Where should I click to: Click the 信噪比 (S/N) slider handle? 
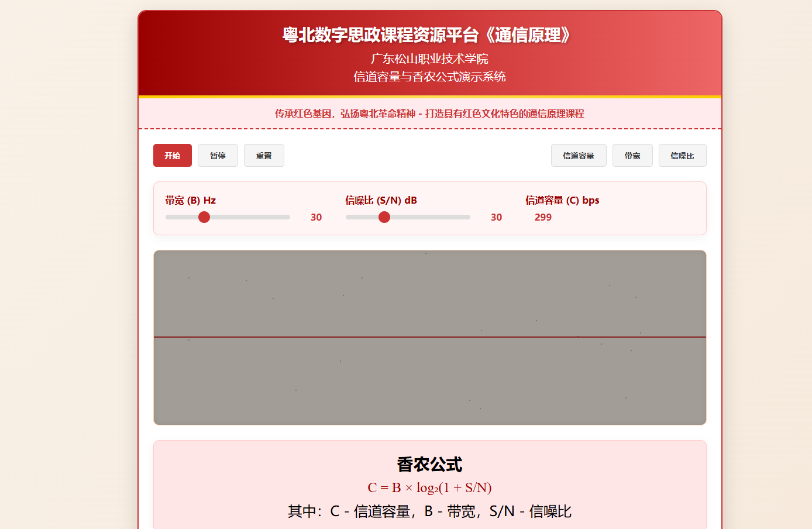384,217
